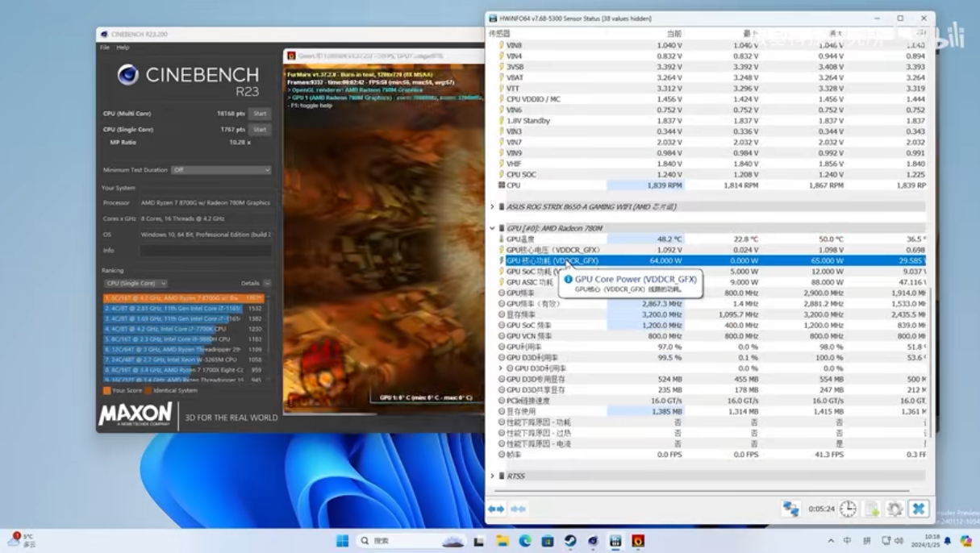Screen dimensions: 980x553
Task: Open HWiNFO settings via the gear icon
Action: pyautogui.click(x=895, y=509)
